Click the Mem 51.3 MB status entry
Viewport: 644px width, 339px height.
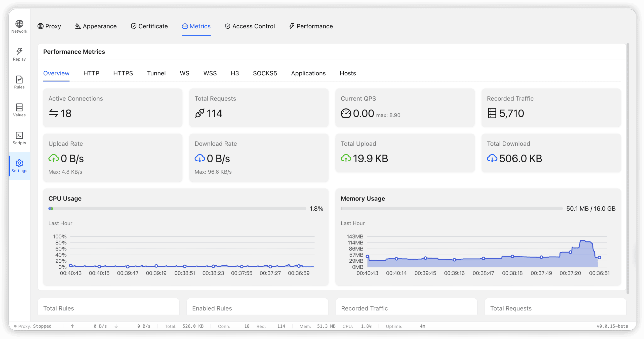pyautogui.click(x=317, y=326)
